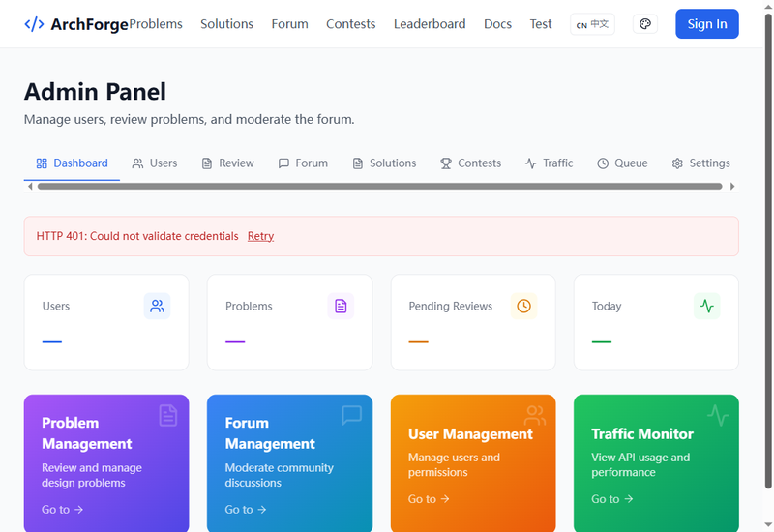Viewport: 774px width, 532px height.
Task: Switch to the Review admin tab
Action: (227, 163)
